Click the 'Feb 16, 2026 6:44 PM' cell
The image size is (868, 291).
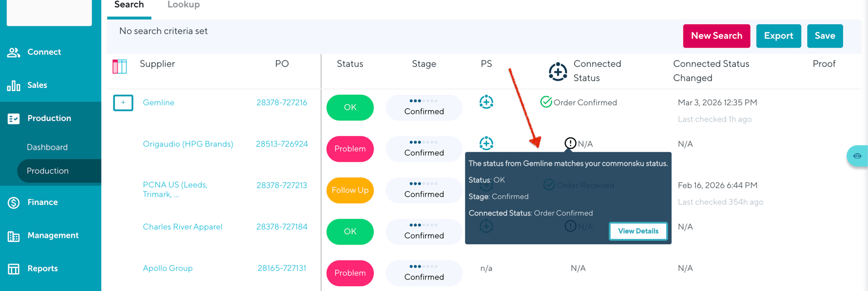717,185
